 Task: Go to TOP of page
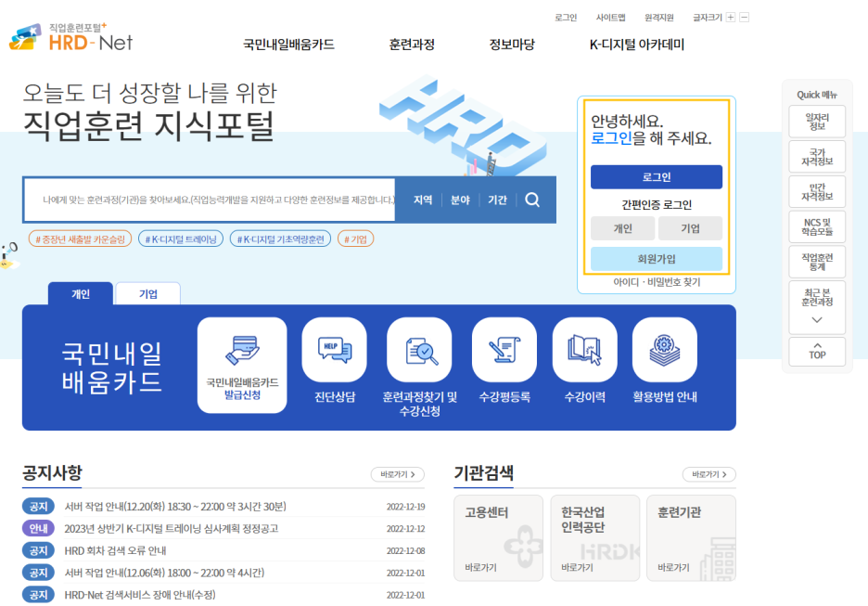[817, 352]
